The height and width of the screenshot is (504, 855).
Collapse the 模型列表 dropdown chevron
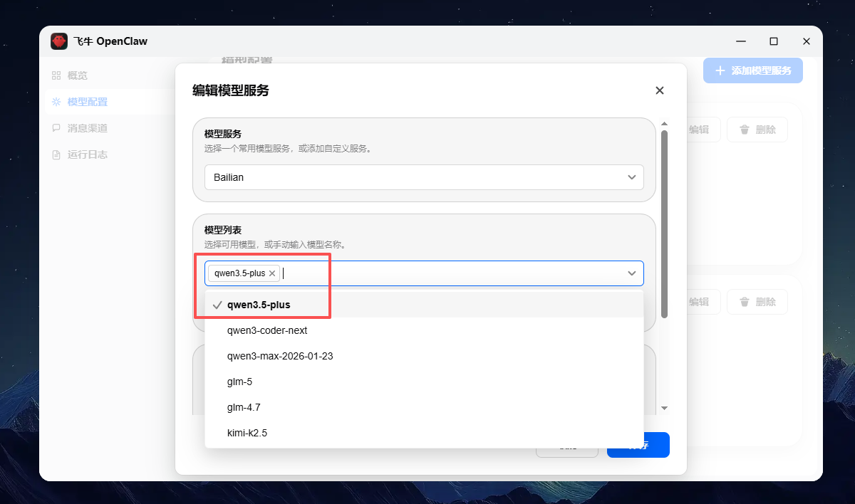[632, 273]
